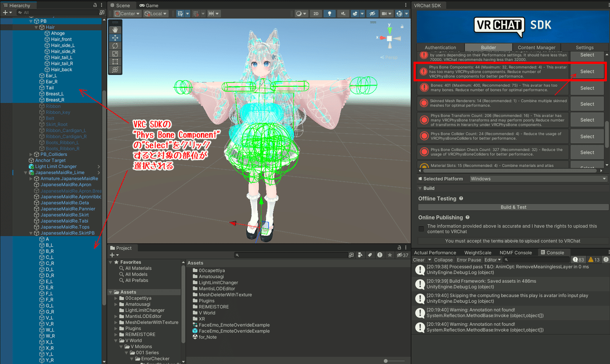The height and width of the screenshot is (364, 610).
Task: Click Select for Phys Bone Components warning
Action: (587, 72)
